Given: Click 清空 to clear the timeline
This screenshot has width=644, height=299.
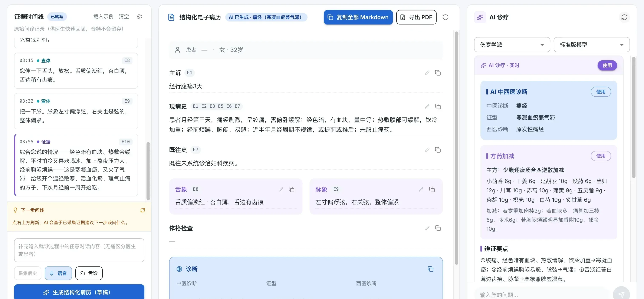Looking at the screenshot, I should pos(124,16).
